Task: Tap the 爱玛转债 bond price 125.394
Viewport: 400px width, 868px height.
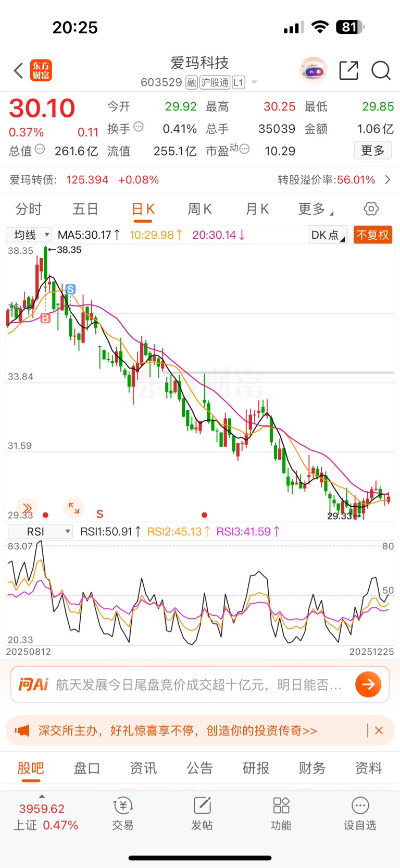Action: [87, 180]
